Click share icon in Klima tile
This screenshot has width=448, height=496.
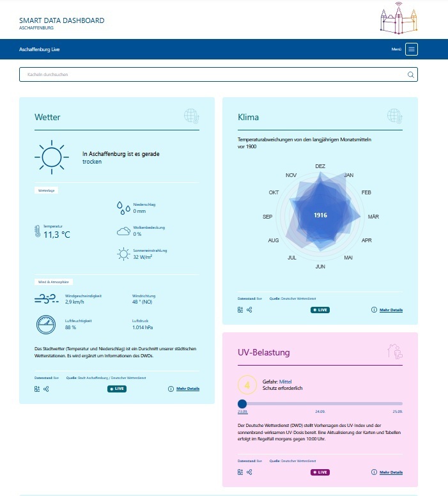[x=249, y=310]
